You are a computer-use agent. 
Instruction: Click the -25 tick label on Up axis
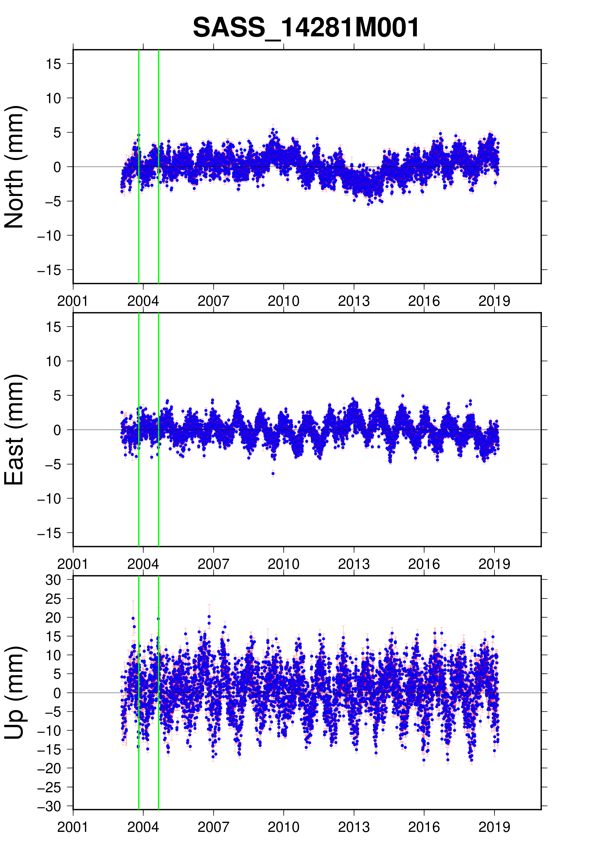point(49,787)
